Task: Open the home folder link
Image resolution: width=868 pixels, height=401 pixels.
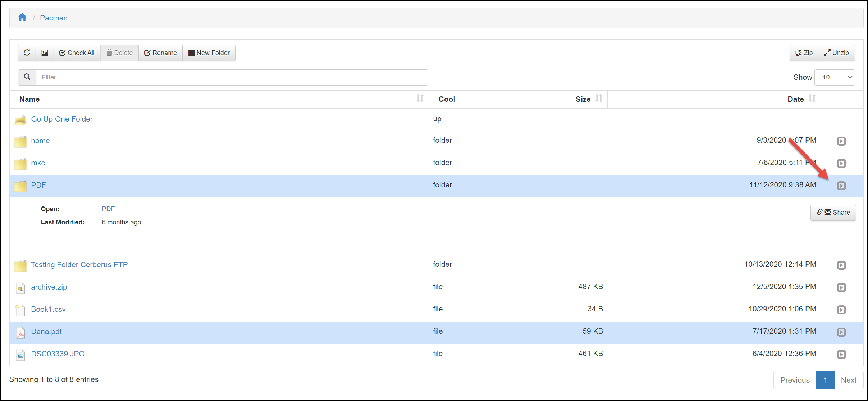Action: point(40,141)
